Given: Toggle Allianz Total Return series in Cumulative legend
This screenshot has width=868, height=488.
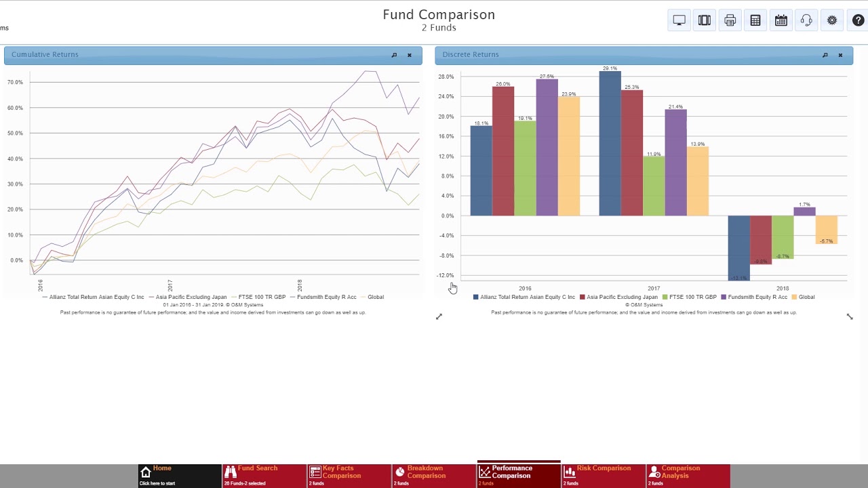Looking at the screenshot, I should 93,297.
